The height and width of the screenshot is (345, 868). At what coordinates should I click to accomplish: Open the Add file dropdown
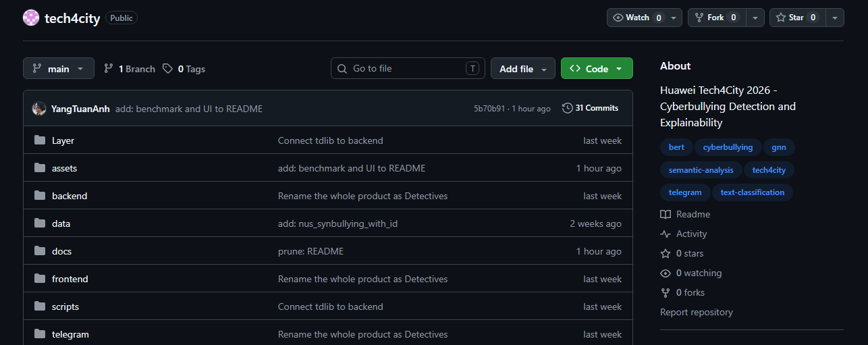click(523, 69)
